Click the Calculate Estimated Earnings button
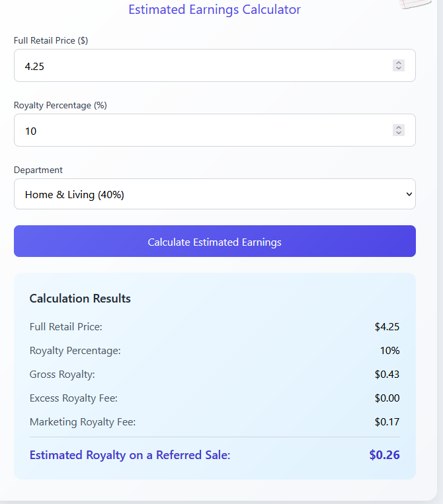443x504 pixels. coord(215,241)
